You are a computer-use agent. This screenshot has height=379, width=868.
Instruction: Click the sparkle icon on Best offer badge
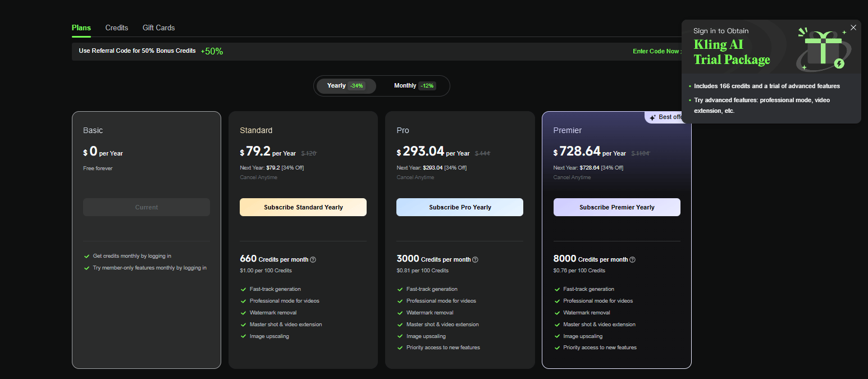652,117
